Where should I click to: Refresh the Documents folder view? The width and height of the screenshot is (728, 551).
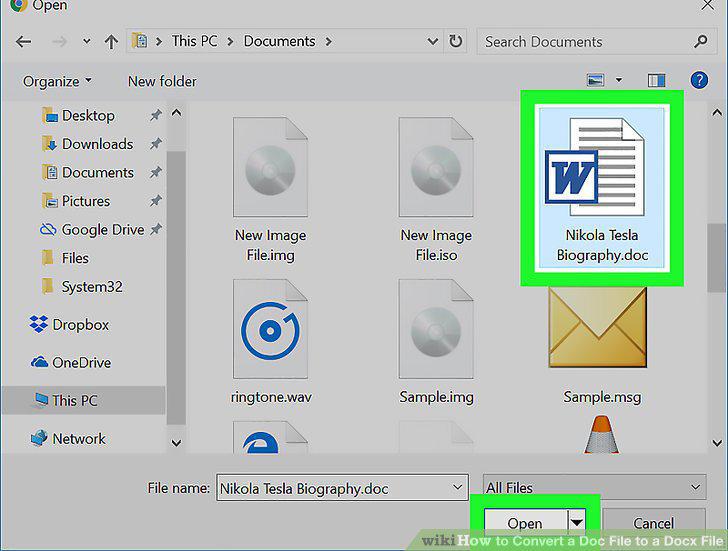pos(455,41)
